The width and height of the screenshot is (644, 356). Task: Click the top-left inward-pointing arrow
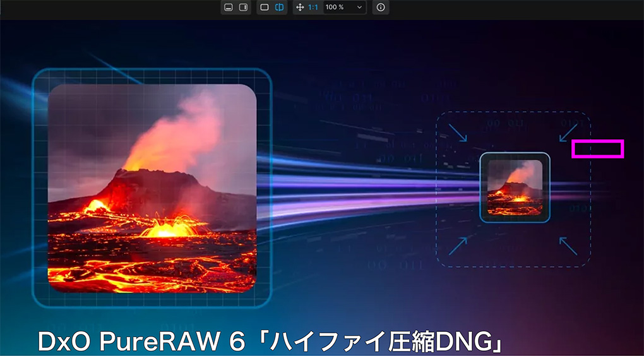coord(458,132)
